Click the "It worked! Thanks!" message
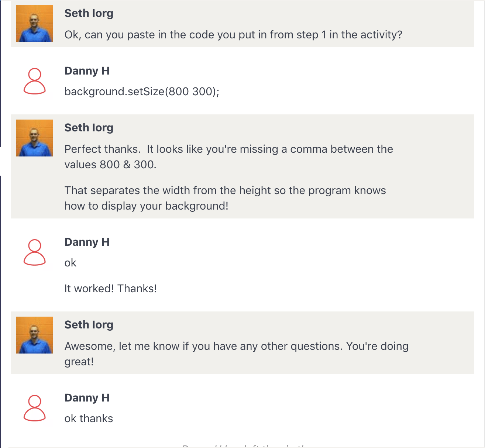Viewport: 485px width, 448px height. pos(111,289)
